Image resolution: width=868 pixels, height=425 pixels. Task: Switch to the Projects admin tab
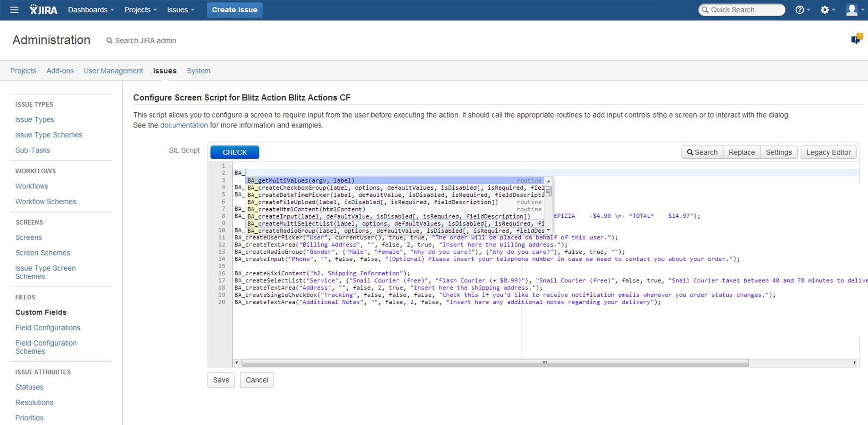tap(23, 71)
